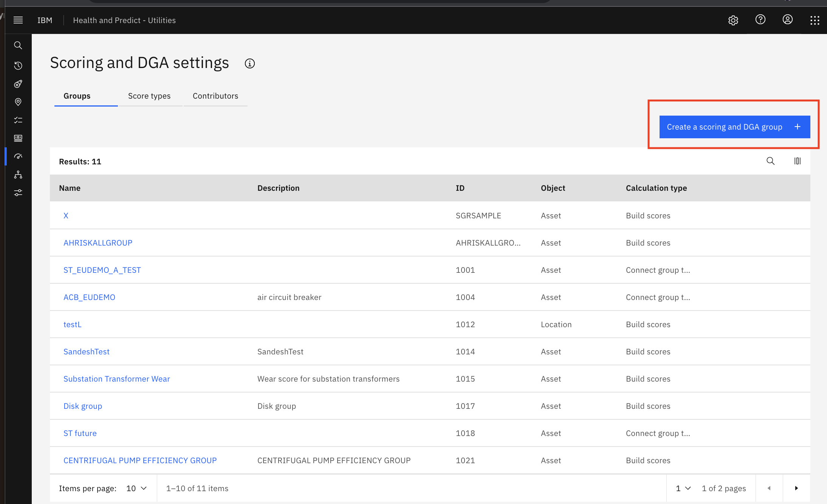The width and height of the screenshot is (827, 504).
Task: Open CENTRIFUGAL PUMP EFFICIENCY GROUP link
Action: click(140, 461)
